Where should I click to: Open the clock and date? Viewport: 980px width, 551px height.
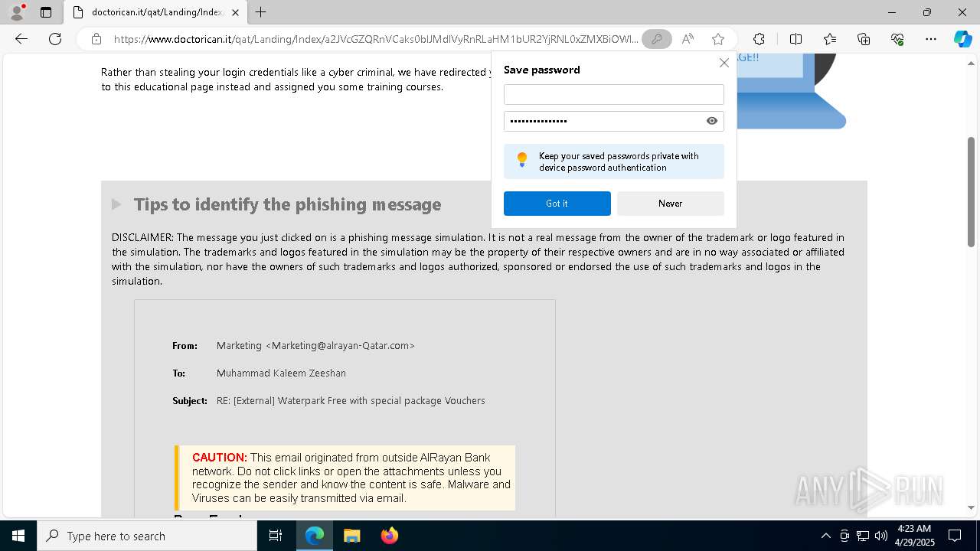pos(914,536)
